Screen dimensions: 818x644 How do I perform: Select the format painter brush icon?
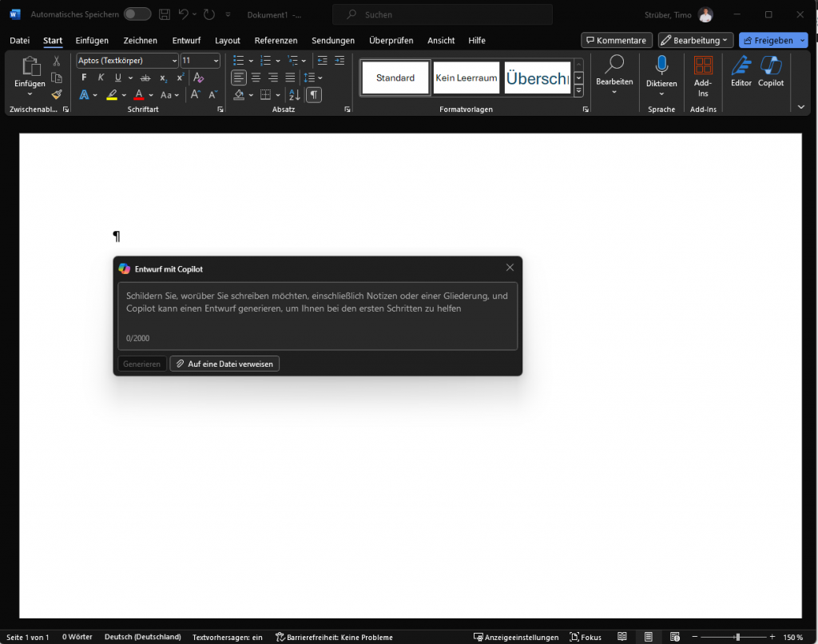[57, 94]
